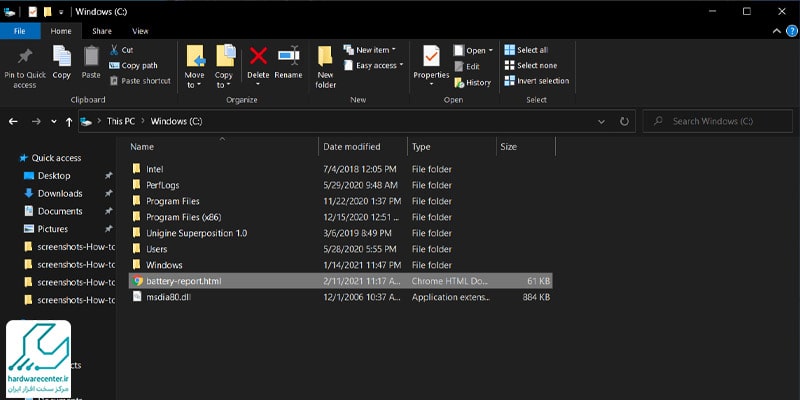The image size is (800, 400).
Task: Click the title bar New folder icon
Action: [47, 12]
